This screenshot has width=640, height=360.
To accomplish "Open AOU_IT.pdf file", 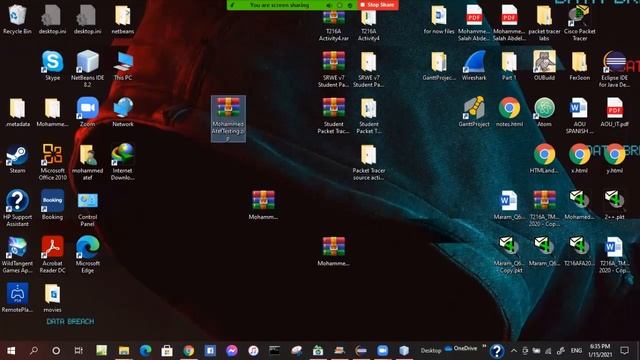I will [x=614, y=112].
